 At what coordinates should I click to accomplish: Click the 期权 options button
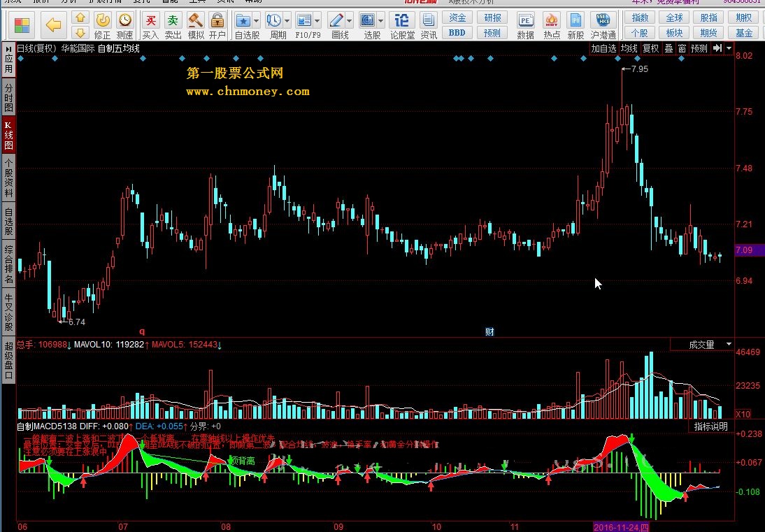[744, 17]
